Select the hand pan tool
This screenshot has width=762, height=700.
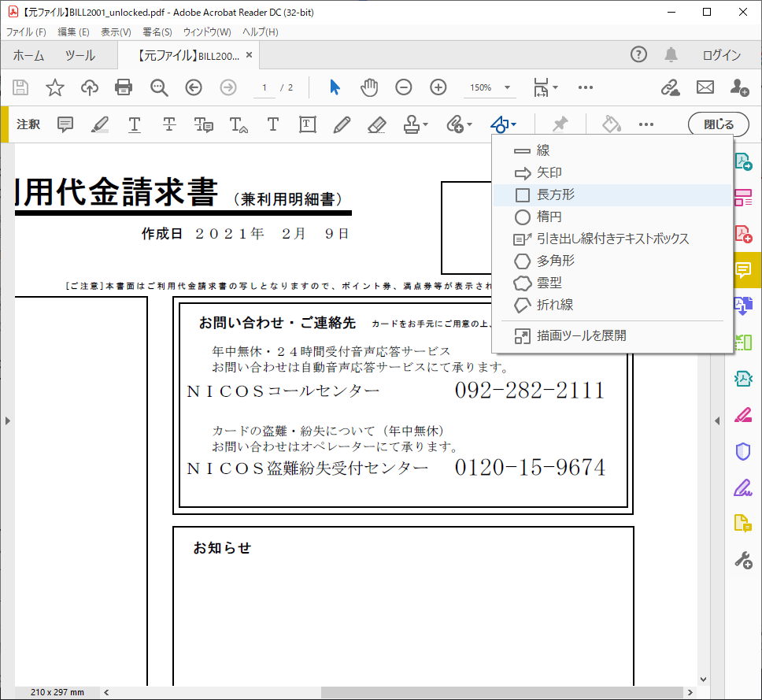click(369, 87)
